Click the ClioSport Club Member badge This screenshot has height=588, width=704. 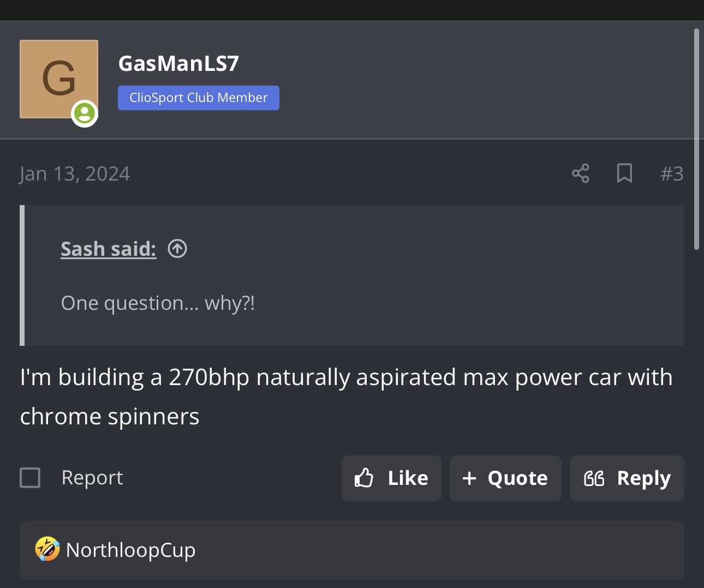pyautogui.click(x=199, y=98)
